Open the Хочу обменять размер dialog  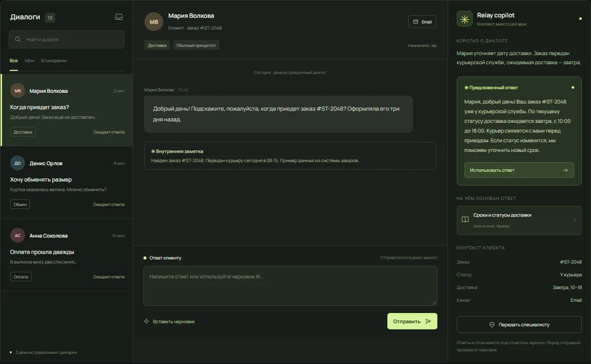pyautogui.click(x=67, y=182)
